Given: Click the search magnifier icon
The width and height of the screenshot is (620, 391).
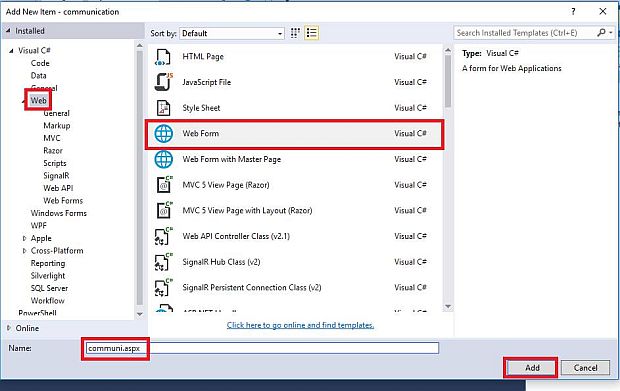Looking at the screenshot, I should (601, 32).
